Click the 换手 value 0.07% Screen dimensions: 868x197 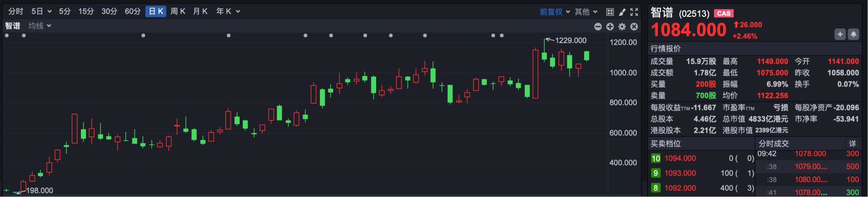(x=848, y=84)
